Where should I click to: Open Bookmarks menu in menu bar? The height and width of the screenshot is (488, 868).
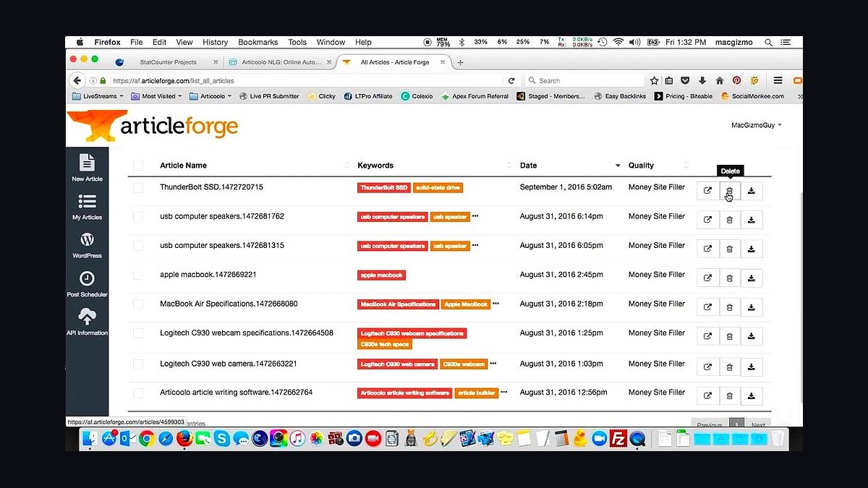258,43
